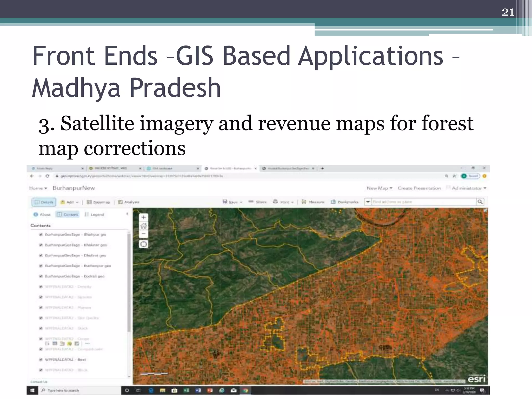
Task: Open the show table icon under Coupe layer
Action: pos(55,343)
